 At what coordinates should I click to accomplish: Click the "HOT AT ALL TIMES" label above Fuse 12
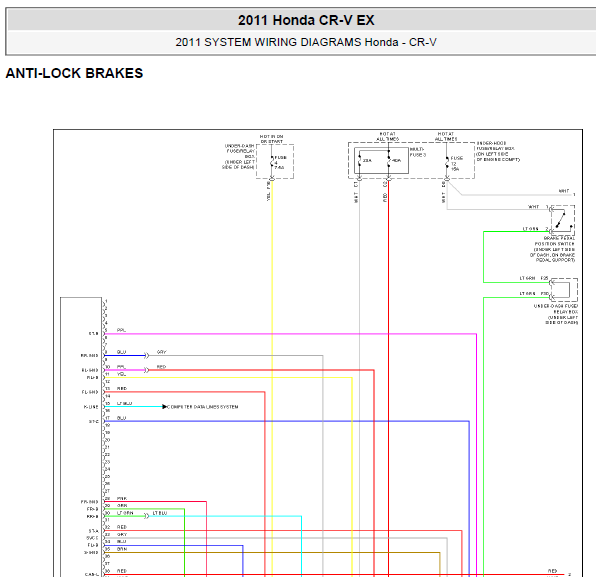445,136
